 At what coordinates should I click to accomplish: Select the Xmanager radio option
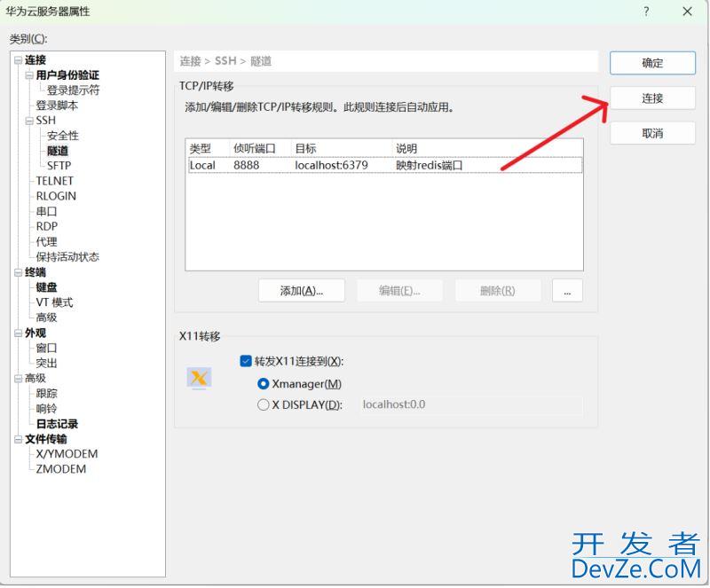coord(263,384)
